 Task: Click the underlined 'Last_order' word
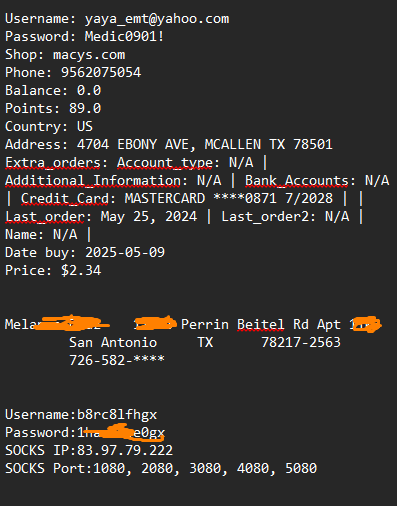click(x=45, y=217)
